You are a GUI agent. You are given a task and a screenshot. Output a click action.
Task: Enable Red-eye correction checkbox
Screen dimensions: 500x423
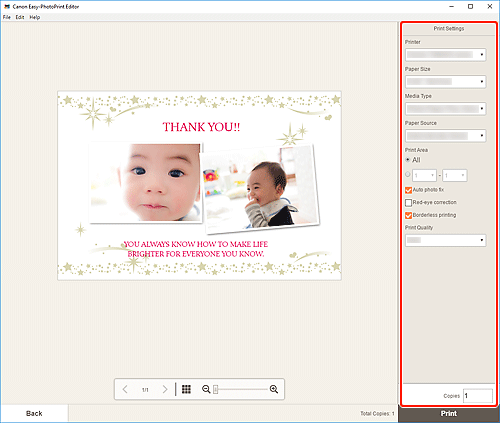[408, 203]
